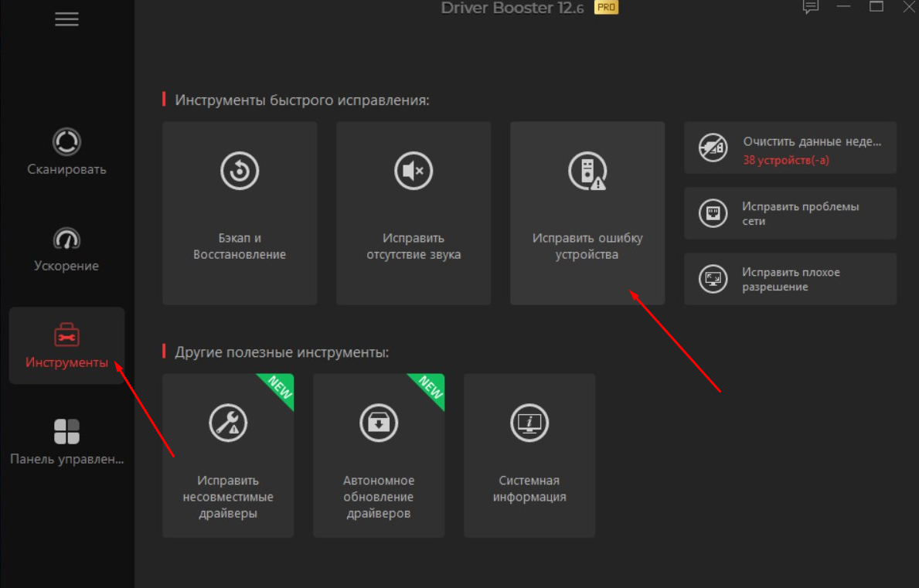Viewport: 919px width, 588px height.
Task: Open the feedback chat bubble icon
Action: coord(811,7)
